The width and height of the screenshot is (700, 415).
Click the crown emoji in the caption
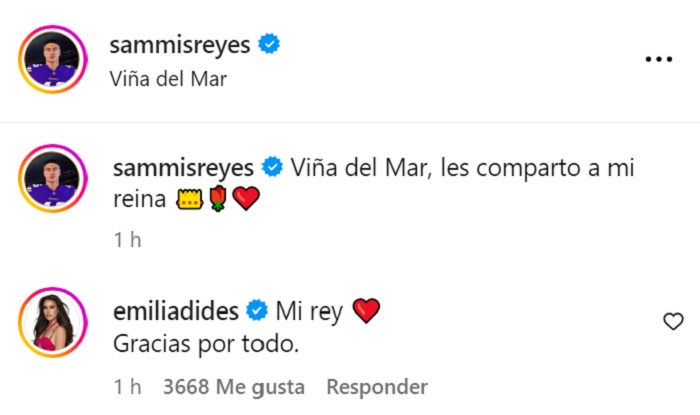coord(190,200)
